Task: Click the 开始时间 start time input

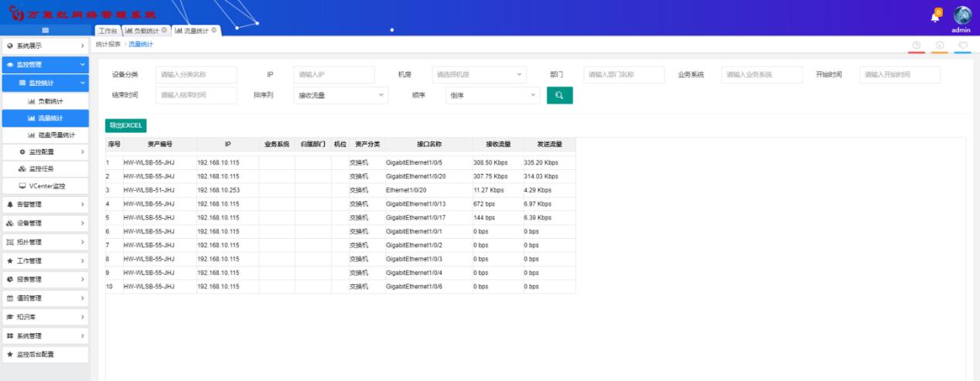Action: coord(900,74)
